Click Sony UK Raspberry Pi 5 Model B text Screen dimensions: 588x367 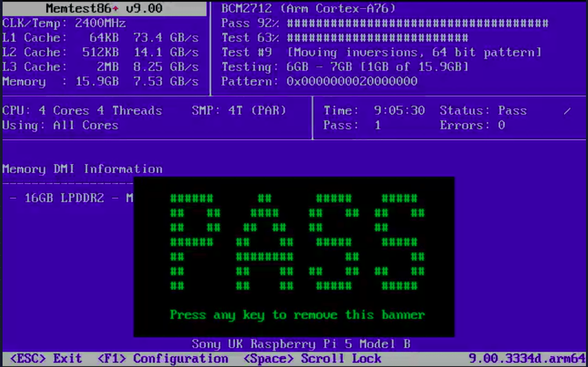(301, 344)
